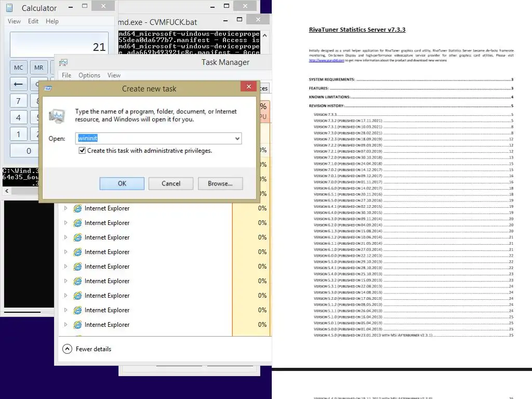532x399 pixels.
Task: Expand sixth Internet Explorer process row
Action: pos(65,281)
